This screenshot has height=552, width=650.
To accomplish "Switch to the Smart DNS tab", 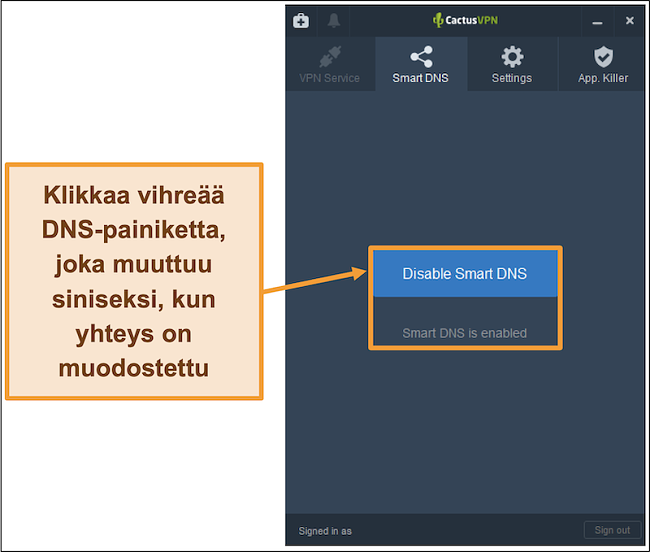I will pyautogui.click(x=421, y=64).
